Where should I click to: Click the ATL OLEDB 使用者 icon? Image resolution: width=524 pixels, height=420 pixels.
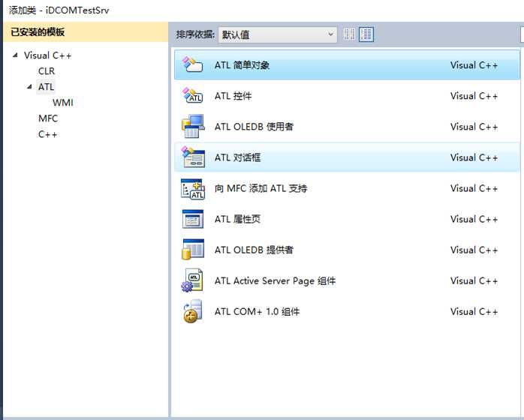(193, 126)
